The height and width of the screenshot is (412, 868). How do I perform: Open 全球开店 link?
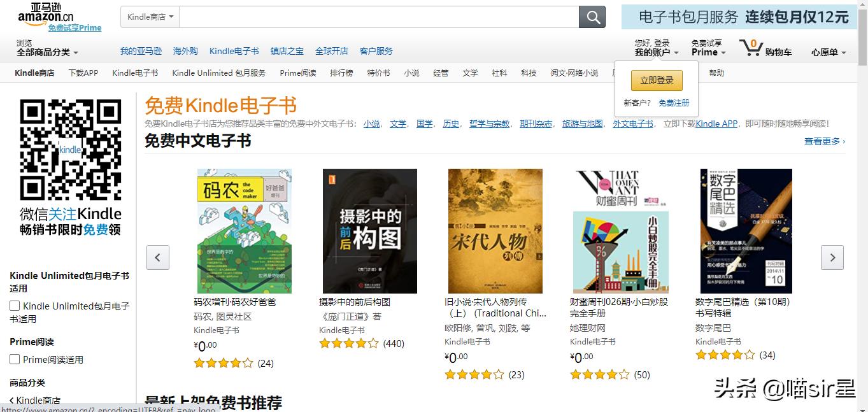pyautogui.click(x=332, y=51)
